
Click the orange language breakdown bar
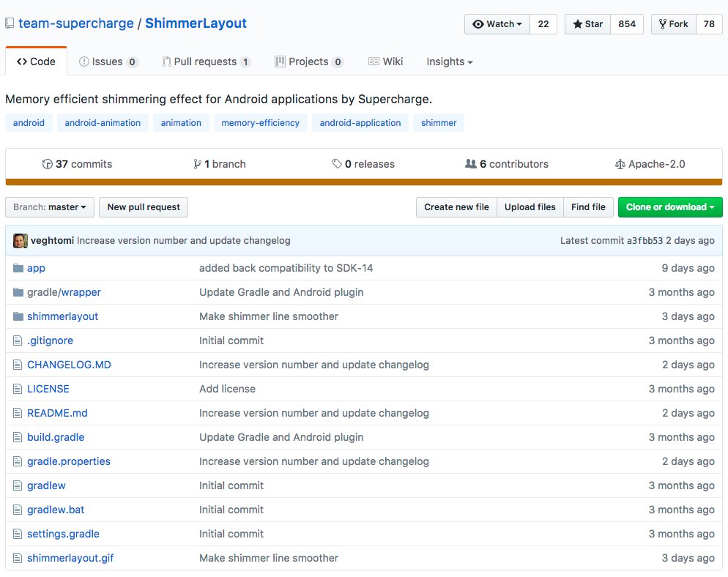[x=364, y=182]
